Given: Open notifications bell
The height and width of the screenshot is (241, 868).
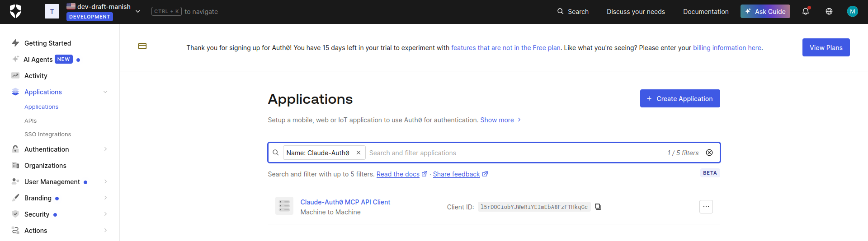Looking at the screenshot, I should (806, 11).
